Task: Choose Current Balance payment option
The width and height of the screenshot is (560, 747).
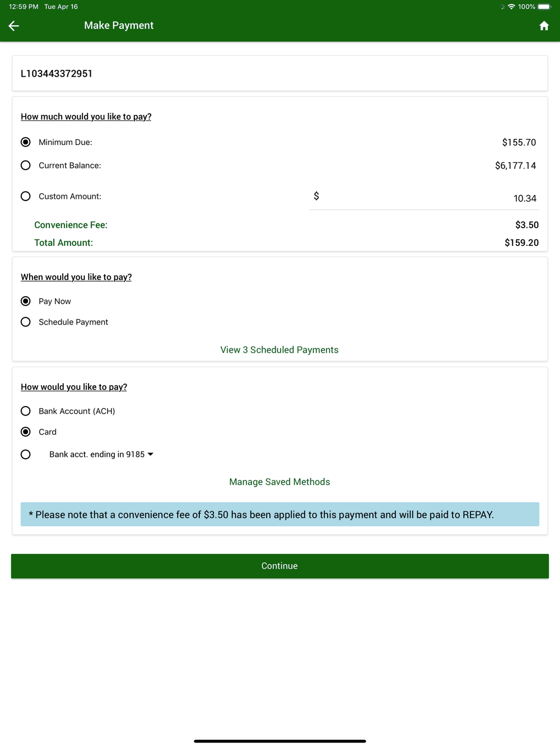Action: coord(26,165)
